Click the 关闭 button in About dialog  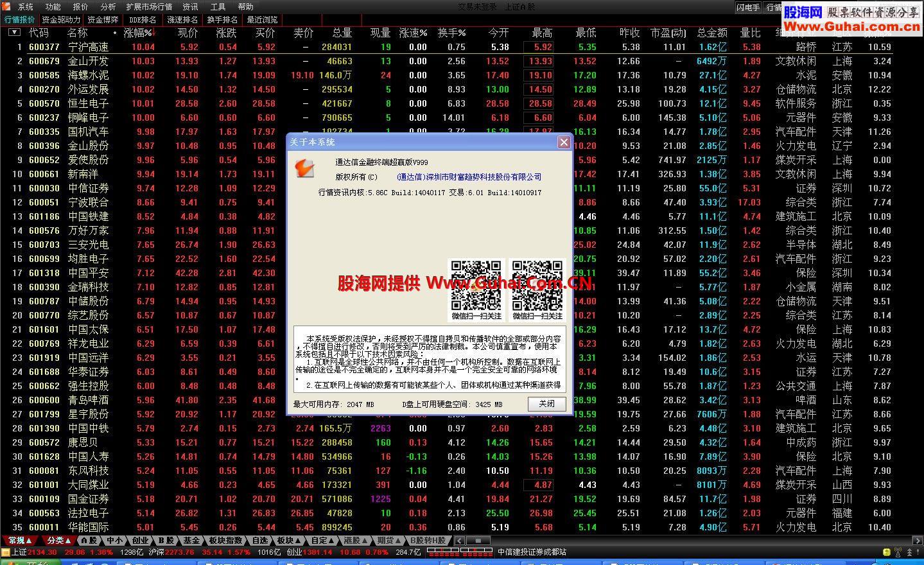pyautogui.click(x=546, y=404)
